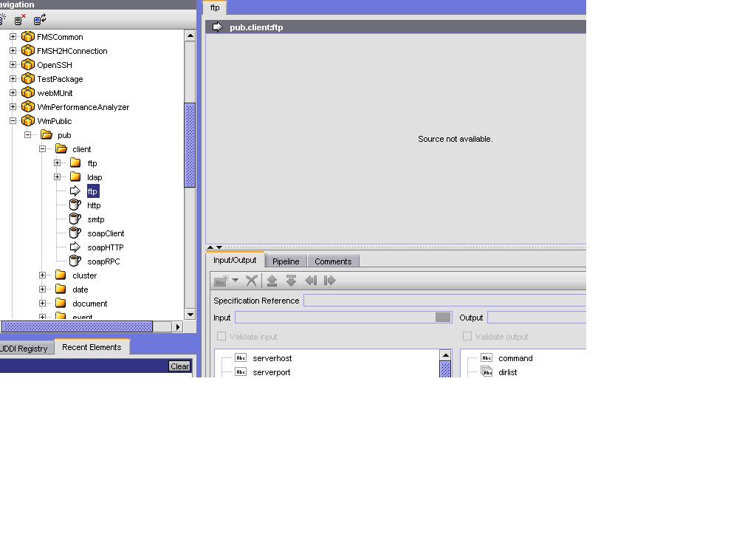
Task: Click the soapHTTP flow service arrow icon
Action: pyautogui.click(x=75, y=247)
